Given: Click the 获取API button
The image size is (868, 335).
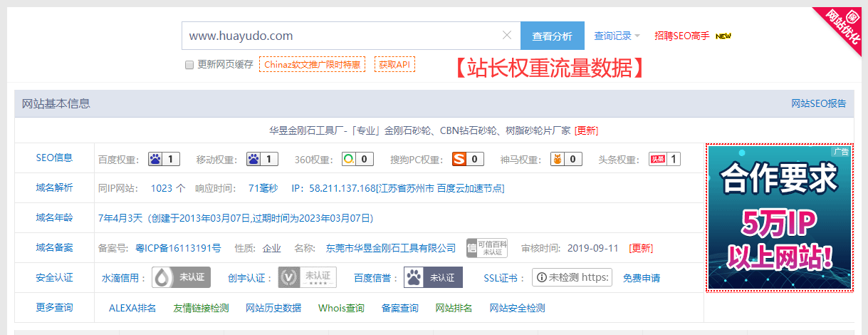Looking at the screenshot, I should [x=394, y=64].
